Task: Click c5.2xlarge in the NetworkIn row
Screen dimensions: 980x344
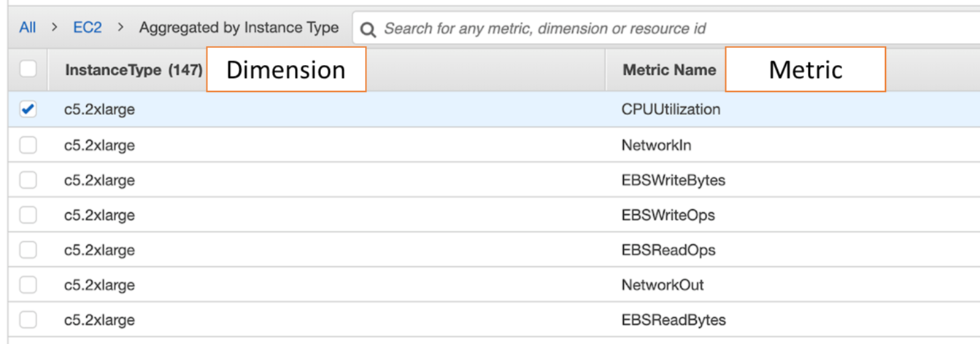Action: click(99, 145)
